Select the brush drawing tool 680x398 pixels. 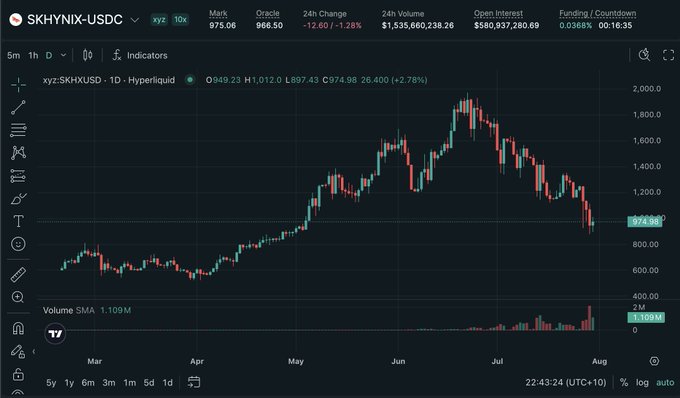18,199
